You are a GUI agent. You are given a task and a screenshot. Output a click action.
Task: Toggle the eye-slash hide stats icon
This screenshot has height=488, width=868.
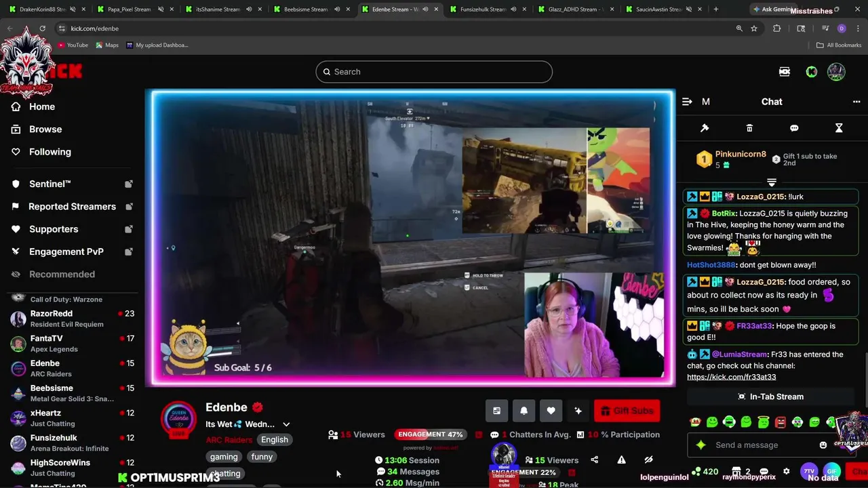point(648,460)
